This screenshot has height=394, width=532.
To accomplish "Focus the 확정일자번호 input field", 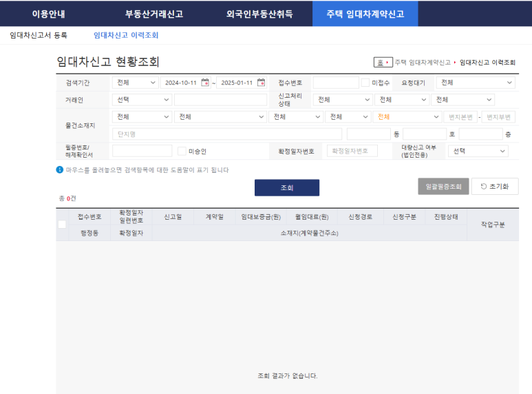I will [352, 151].
